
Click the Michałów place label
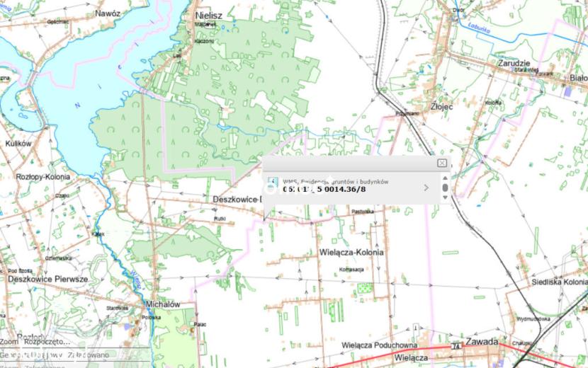163,304
